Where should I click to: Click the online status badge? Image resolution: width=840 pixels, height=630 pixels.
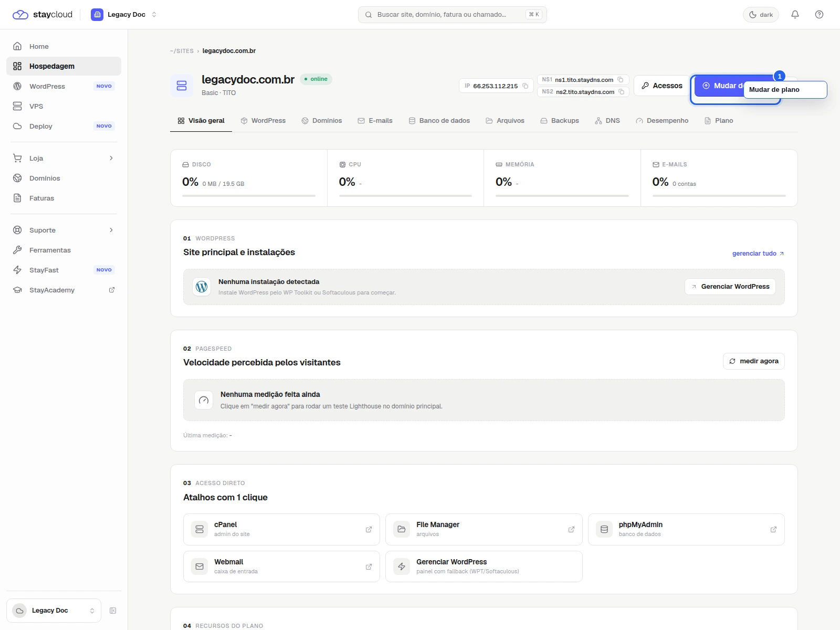(x=316, y=79)
